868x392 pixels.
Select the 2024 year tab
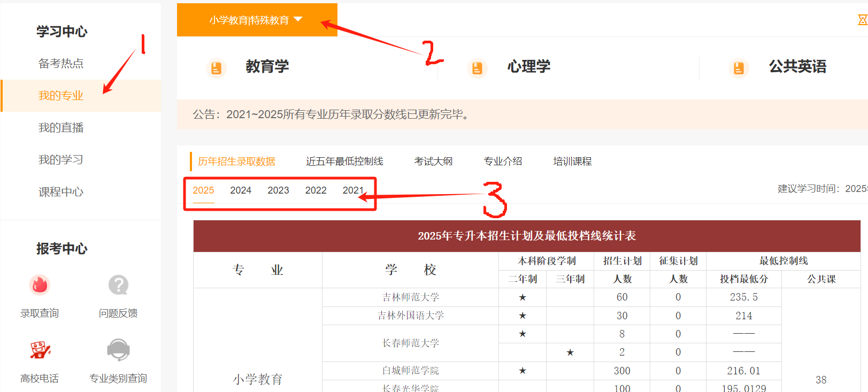tap(241, 190)
